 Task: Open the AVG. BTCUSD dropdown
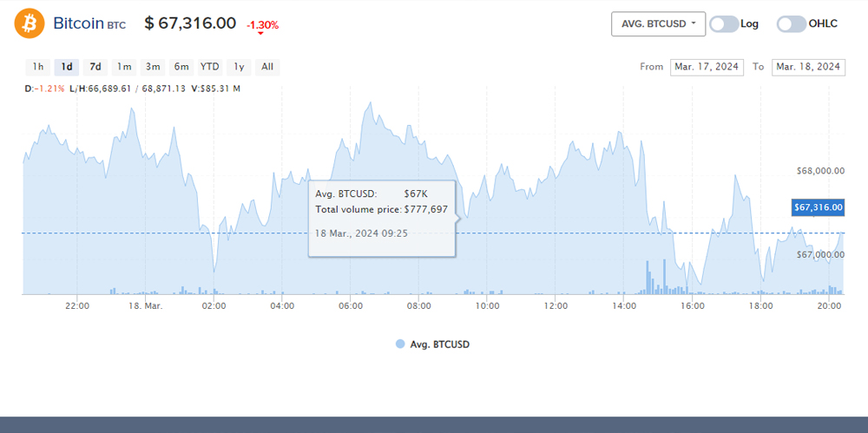(x=658, y=24)
